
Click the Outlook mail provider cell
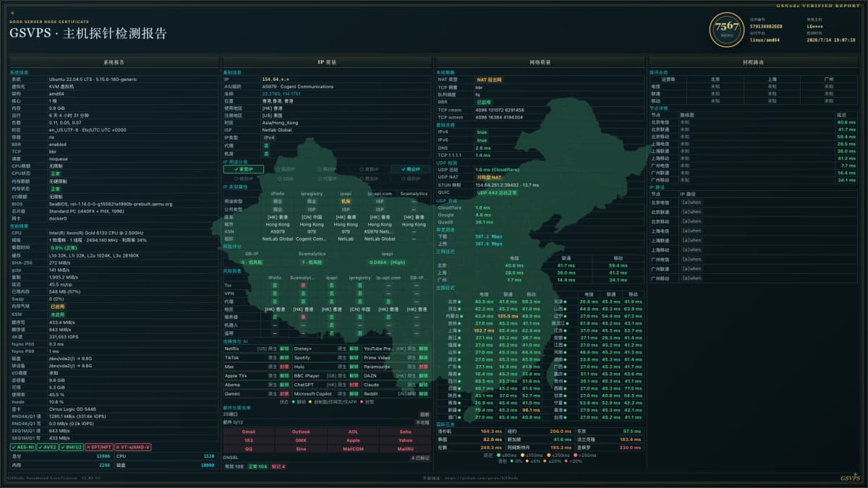pos(301,432)
